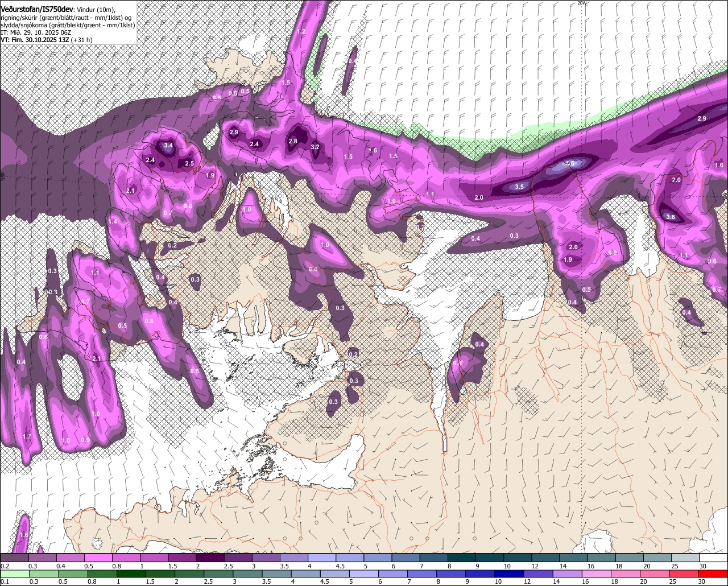Click the 0.1 label in the legend
728x586 pixels.
tap(4, 581)
